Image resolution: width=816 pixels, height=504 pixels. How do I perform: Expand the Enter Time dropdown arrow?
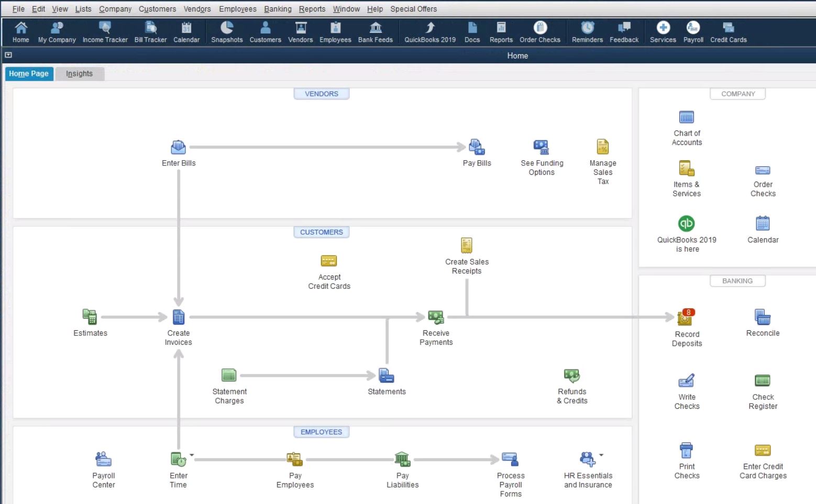pos(192,455)
